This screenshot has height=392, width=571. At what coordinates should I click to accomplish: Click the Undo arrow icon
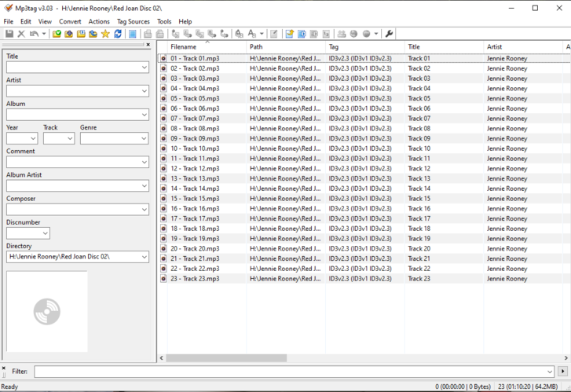tap(34, 34)
